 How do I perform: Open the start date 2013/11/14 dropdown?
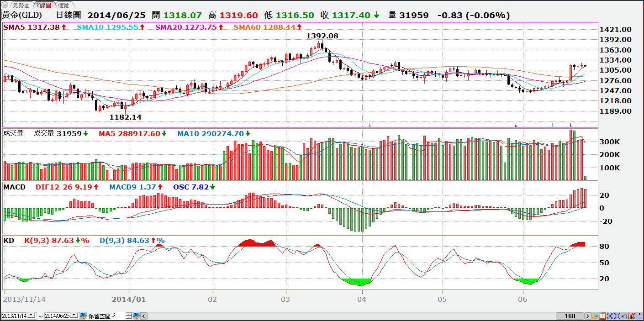[x=32, y=316]
